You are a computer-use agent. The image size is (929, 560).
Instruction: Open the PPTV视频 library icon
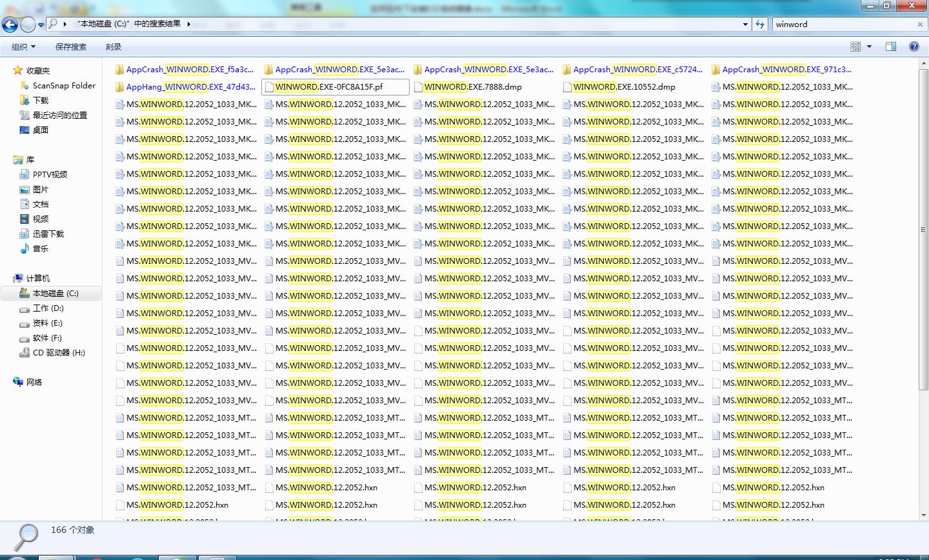coord(25,174)
